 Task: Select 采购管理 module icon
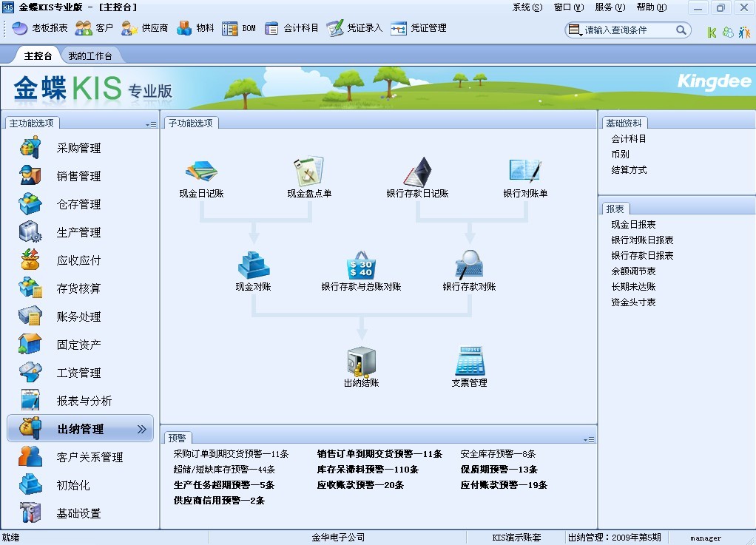[x=30, y=147]
